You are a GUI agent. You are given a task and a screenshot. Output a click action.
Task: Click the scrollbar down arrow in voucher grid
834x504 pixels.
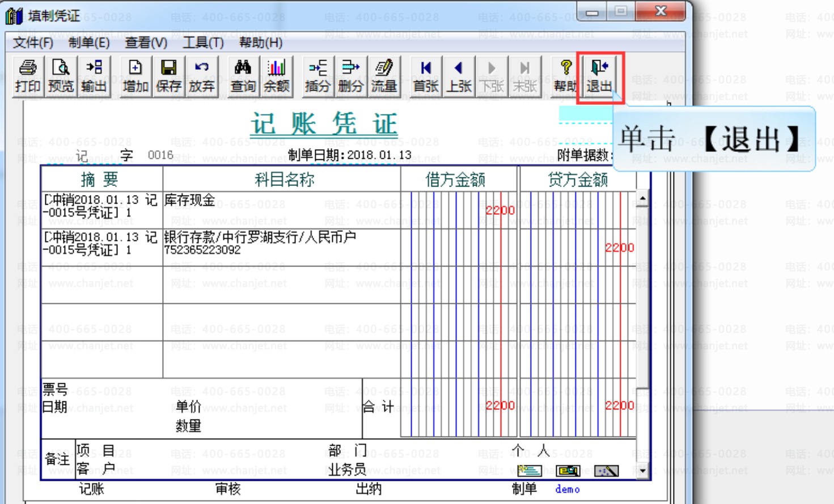click(642, 471)
